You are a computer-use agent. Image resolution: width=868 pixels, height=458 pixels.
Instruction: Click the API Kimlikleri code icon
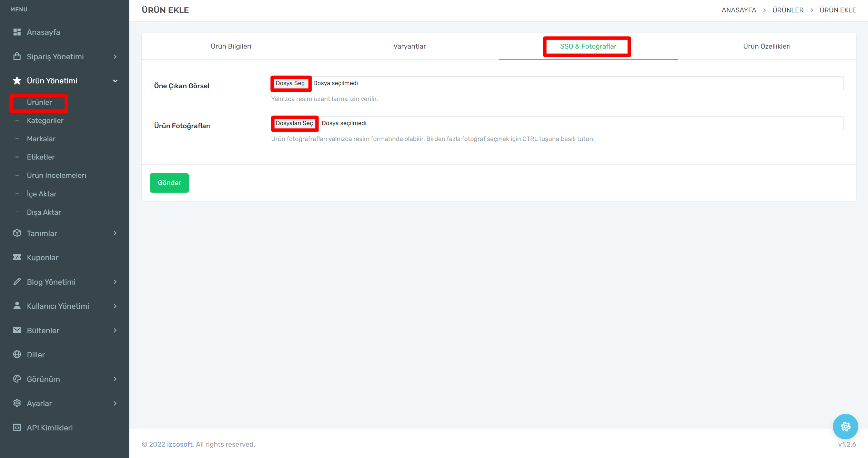tap(17, 428)
